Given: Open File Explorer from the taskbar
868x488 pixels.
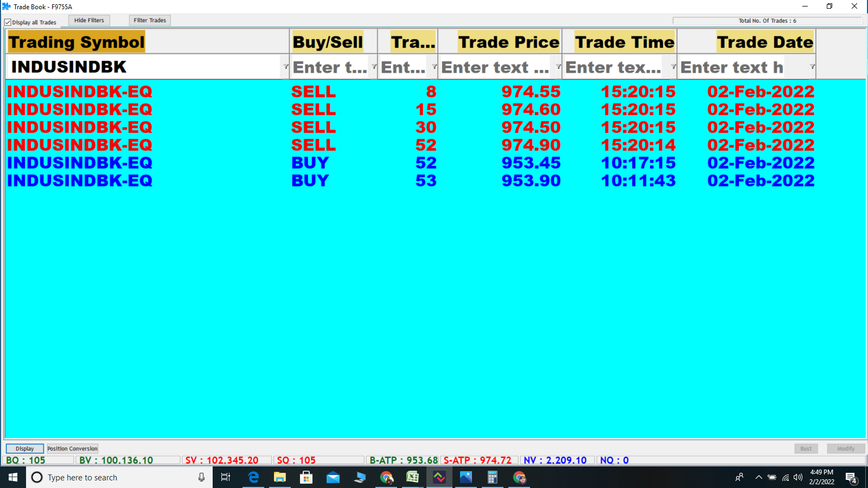Looking at the screenshot, I should click(280, 477).
